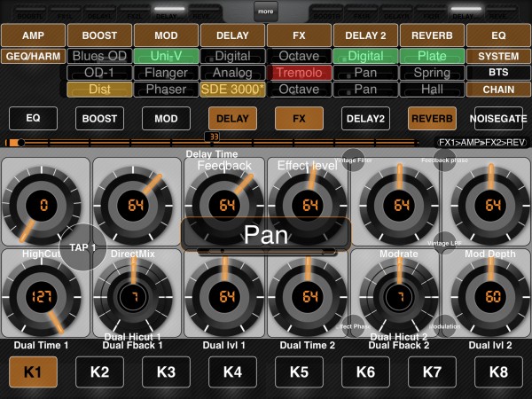Select the K5 knob bank button

point(299,372)
